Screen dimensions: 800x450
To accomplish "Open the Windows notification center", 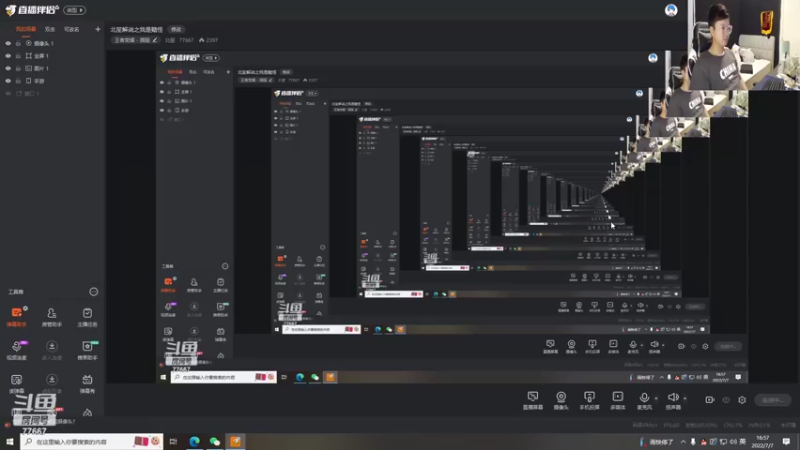I will [x=786, y=441].
